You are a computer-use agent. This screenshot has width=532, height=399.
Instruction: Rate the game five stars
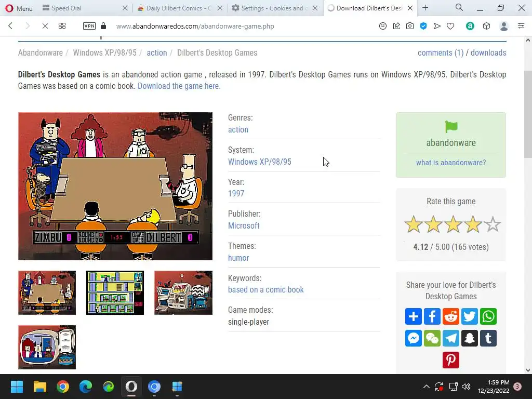pyautogui.click(x=493, y=224)
